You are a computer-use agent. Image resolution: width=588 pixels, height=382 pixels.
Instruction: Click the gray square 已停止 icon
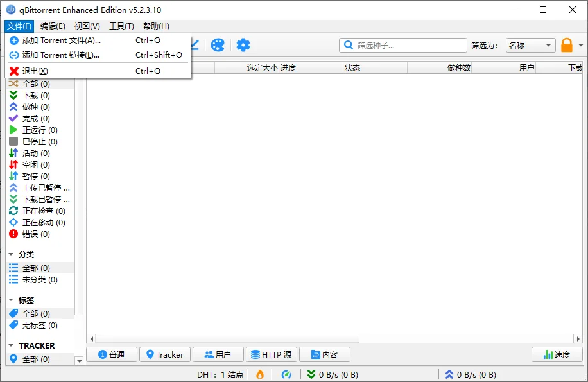(x=13, y=141)
